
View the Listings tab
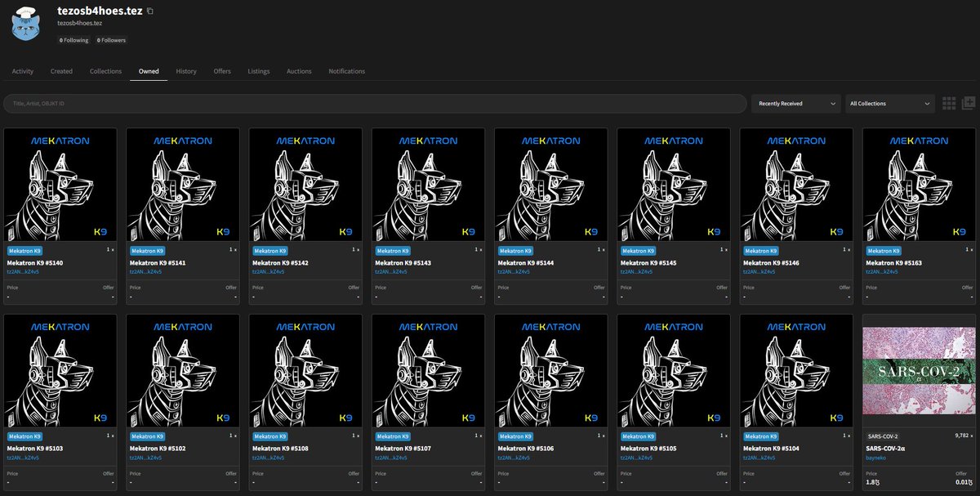pos(258,71)
